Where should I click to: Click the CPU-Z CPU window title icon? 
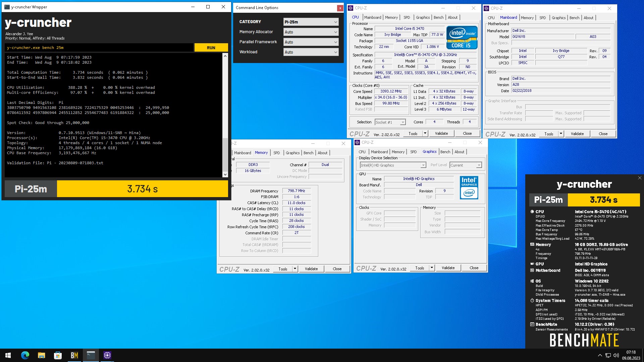point(351,8)
